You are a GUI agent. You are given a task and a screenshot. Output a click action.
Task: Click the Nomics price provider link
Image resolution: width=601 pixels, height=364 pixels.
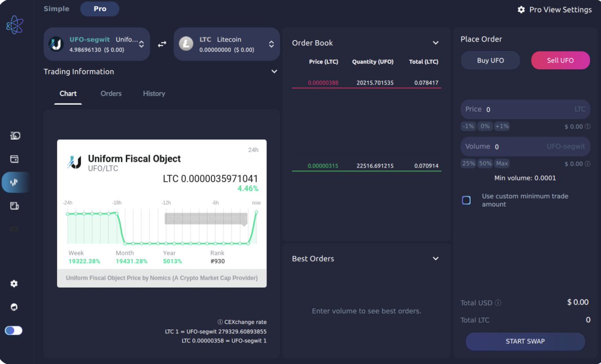[162, 278]
